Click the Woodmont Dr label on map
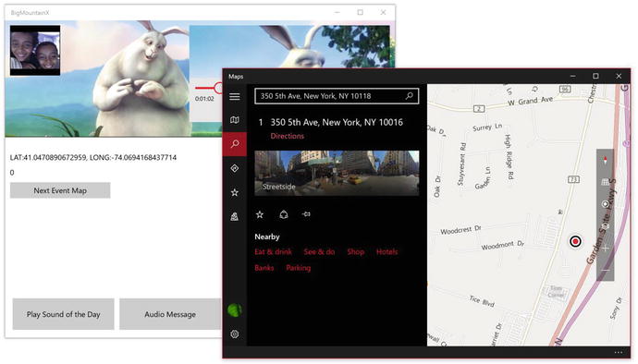The image size is (638, 364). 502,245
